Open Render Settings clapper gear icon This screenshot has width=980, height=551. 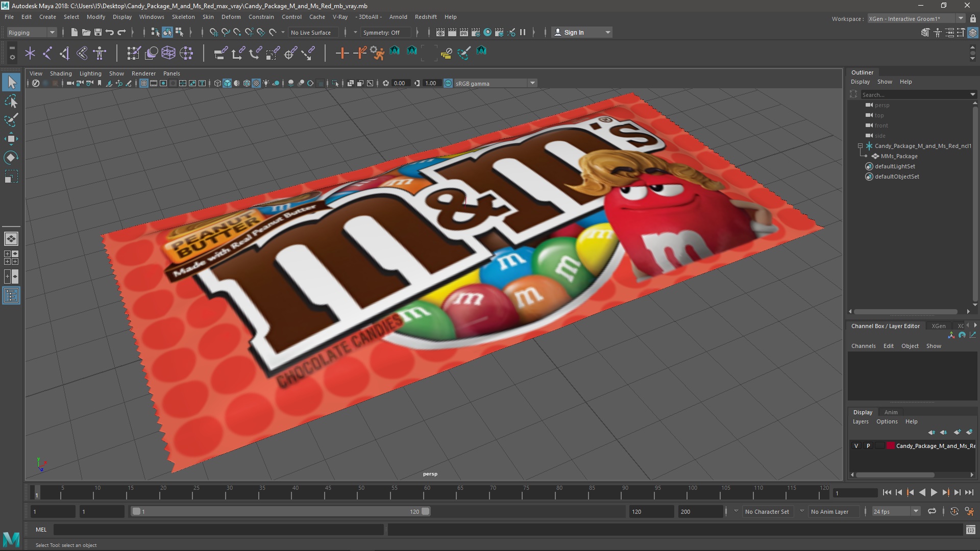476,32
